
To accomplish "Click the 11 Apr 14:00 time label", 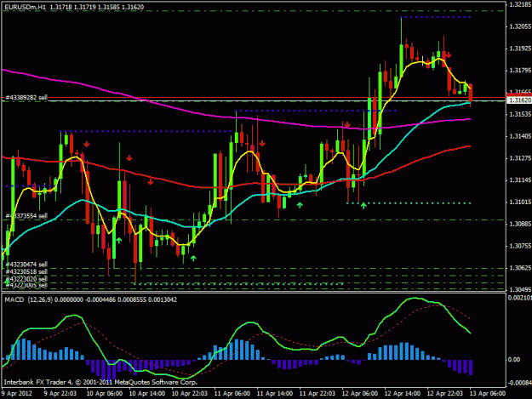I will (x=275, y=393).
